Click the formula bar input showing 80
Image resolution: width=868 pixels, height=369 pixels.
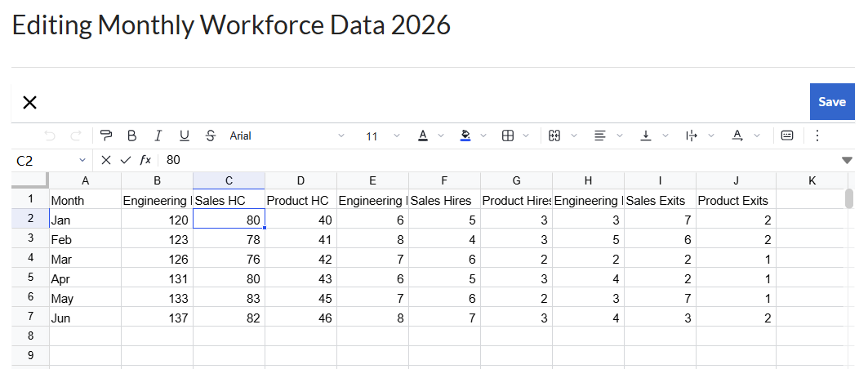click(498, 161)
